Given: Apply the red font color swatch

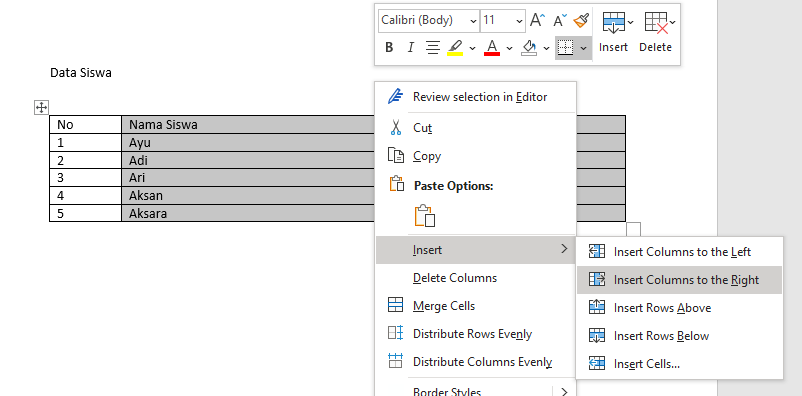Looking at the screenshot, I should pos(492,48).
